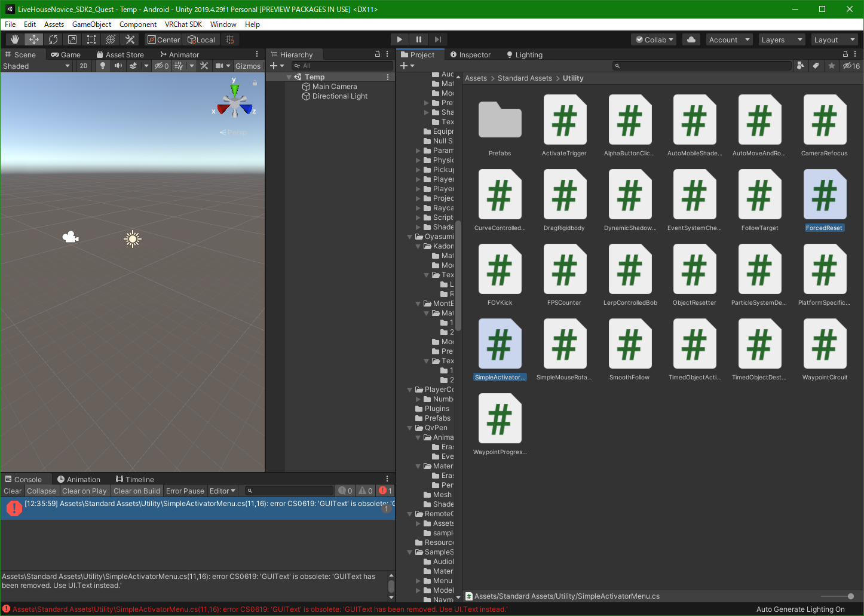Lock the Project panel

pos(845,54)
